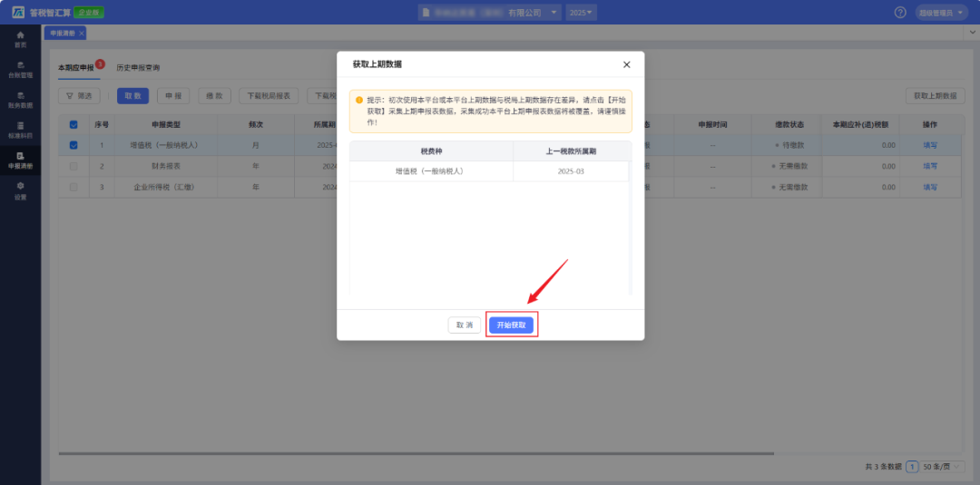The width and height of the screenshot is (980, 485).
Task: Open 财务数据 in the sidebar
Action: 21,100
